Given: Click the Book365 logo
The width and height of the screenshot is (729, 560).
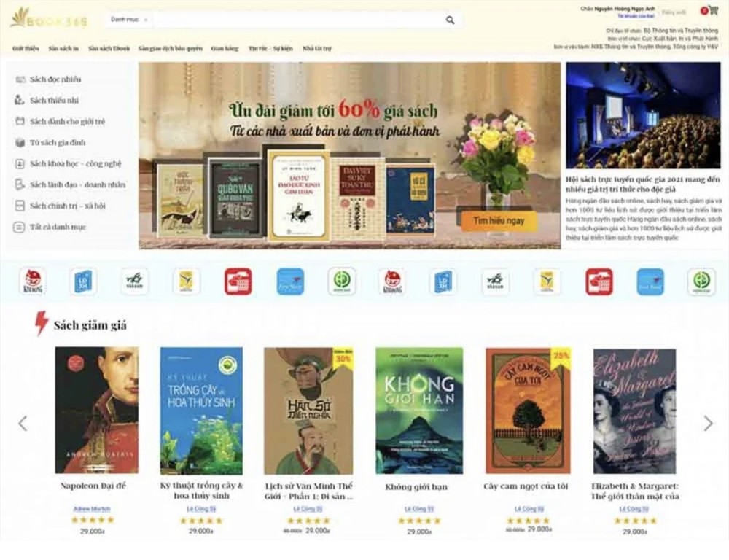Looking at the screenshot, I should (49, 19).
